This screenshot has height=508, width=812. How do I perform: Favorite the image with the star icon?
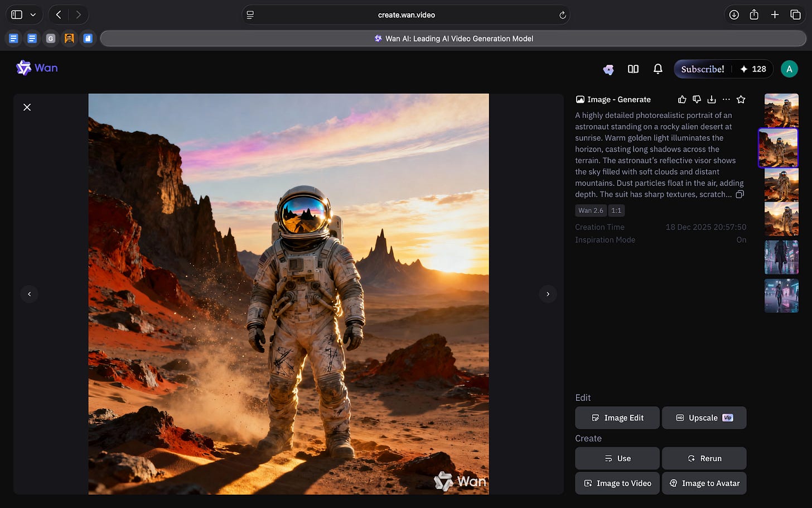741,99
